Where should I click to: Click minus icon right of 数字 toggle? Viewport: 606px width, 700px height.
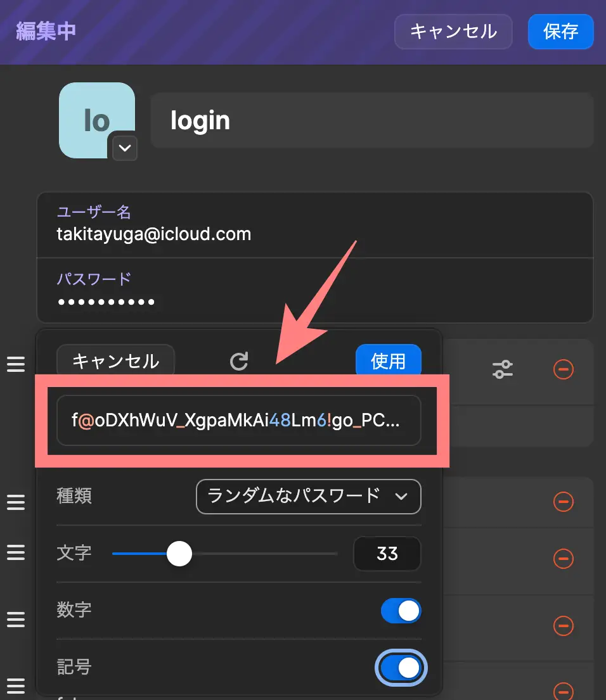[563, 625]
